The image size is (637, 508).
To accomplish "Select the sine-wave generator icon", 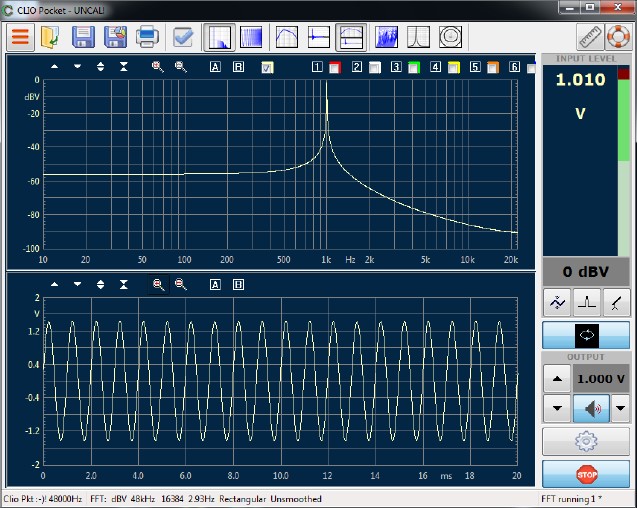I will point(556,301).
